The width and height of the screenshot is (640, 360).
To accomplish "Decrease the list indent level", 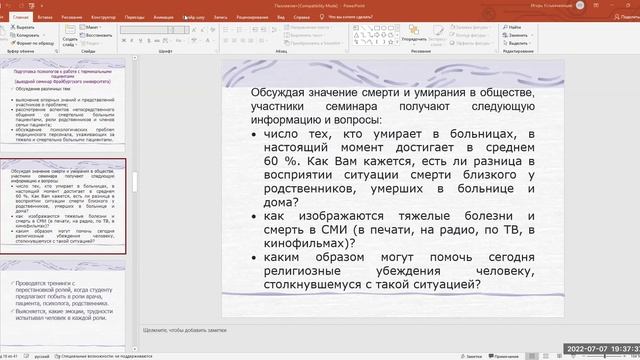I will coord(255,30).
